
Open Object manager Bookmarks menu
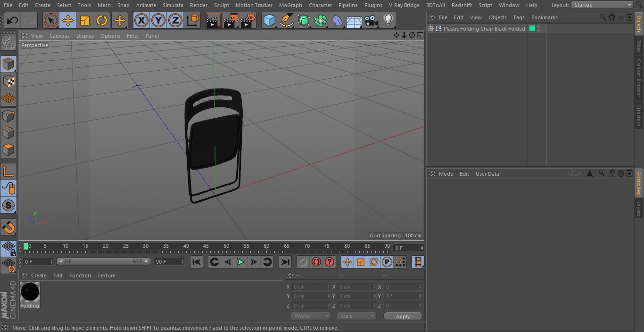[x=544, y=17]
